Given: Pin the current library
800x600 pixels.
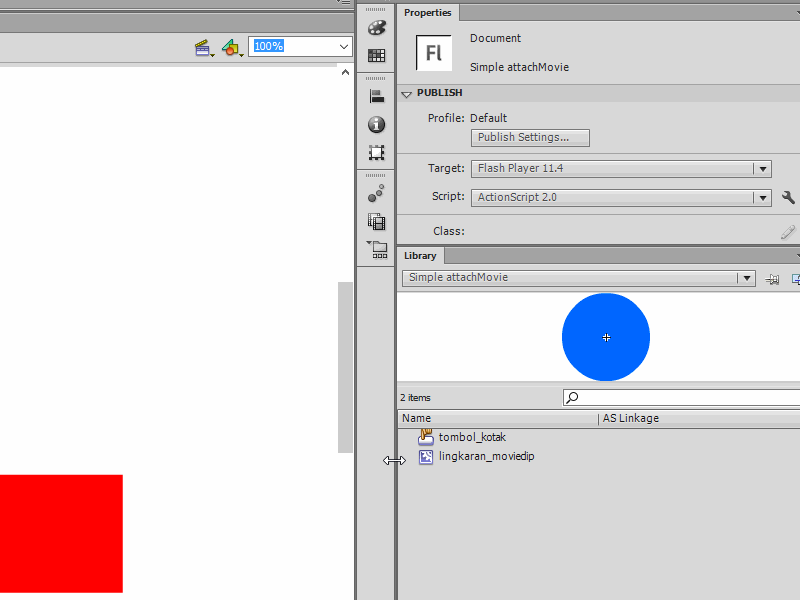Looking at the screenshot, I should (x=772, y=279).
